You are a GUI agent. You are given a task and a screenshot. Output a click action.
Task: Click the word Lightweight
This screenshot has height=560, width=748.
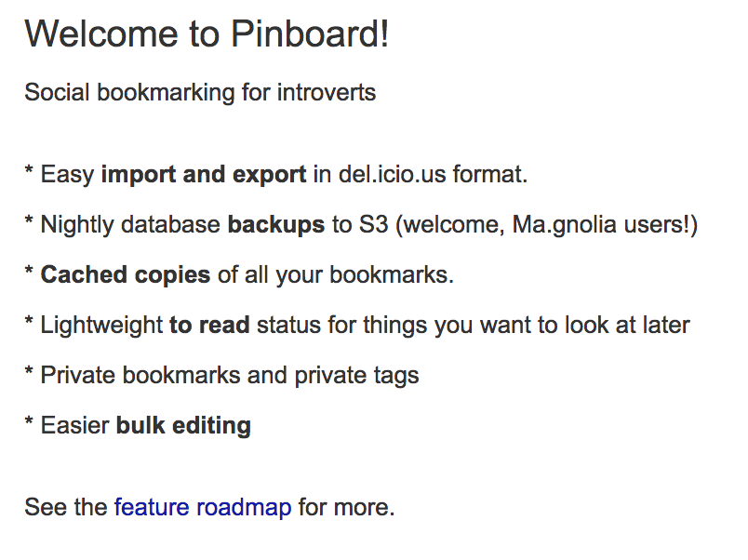[x=102, y=326]
